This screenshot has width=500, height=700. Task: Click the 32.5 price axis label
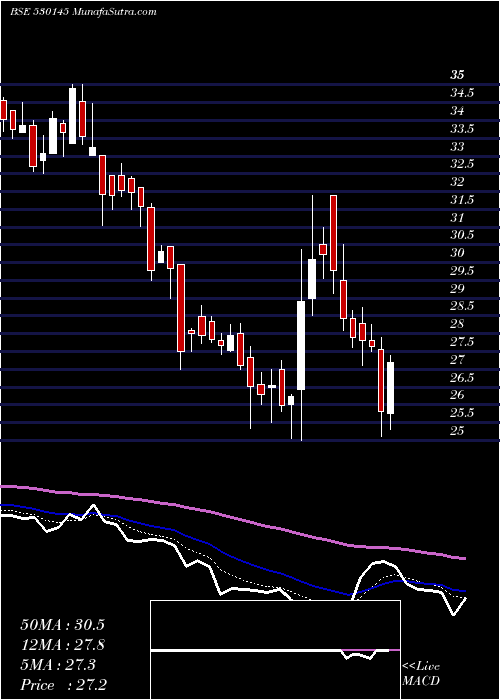point(462,164)
